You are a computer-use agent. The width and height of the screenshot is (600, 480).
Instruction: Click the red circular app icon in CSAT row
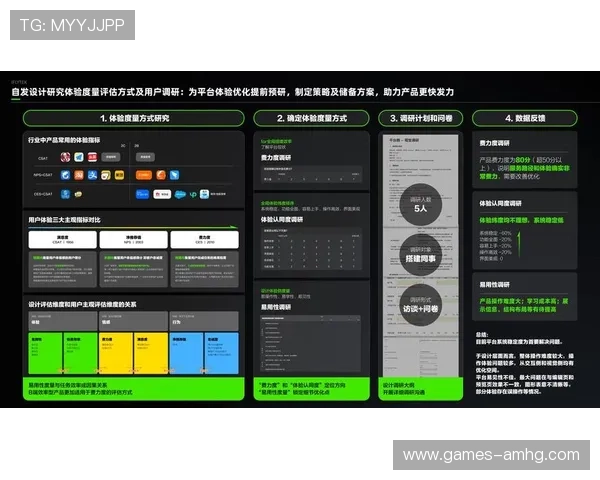click(65, 157)
